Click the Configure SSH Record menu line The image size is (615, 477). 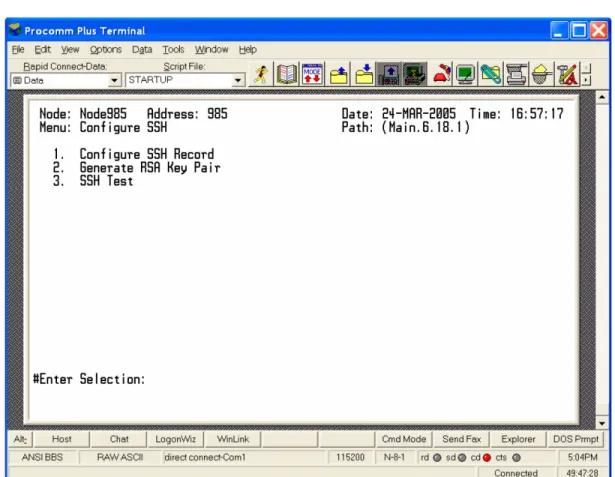[147, 154]
